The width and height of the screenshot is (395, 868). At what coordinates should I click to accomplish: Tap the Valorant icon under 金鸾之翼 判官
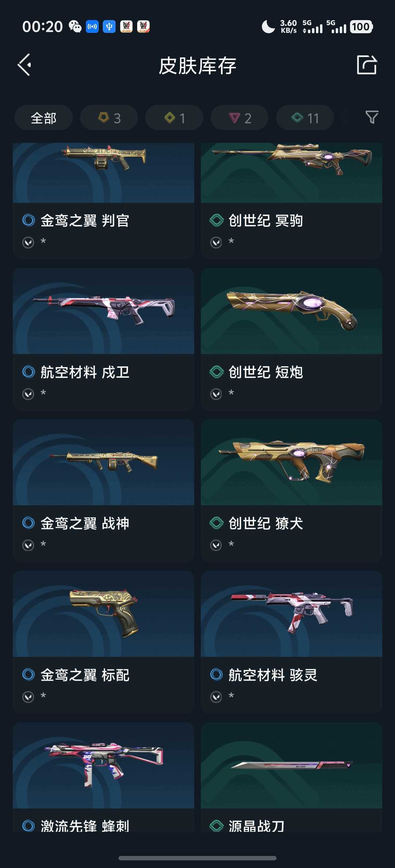[x=28, y=242]
